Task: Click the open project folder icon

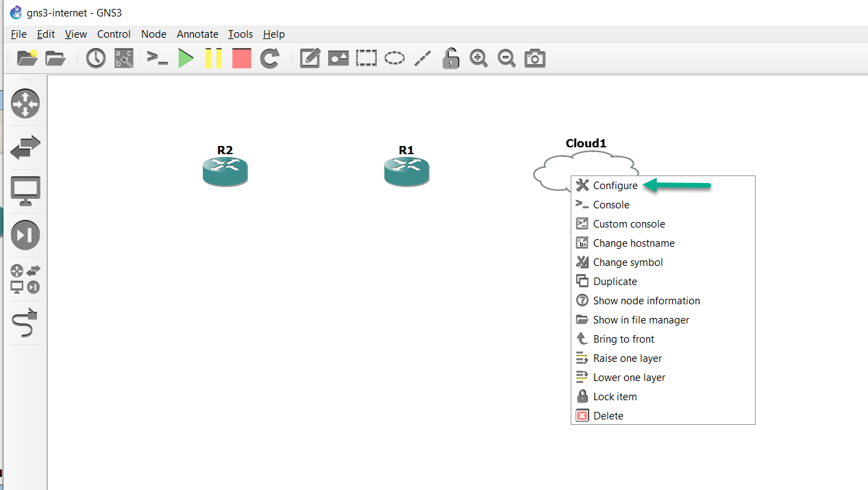Action: [x=55, y=58]
